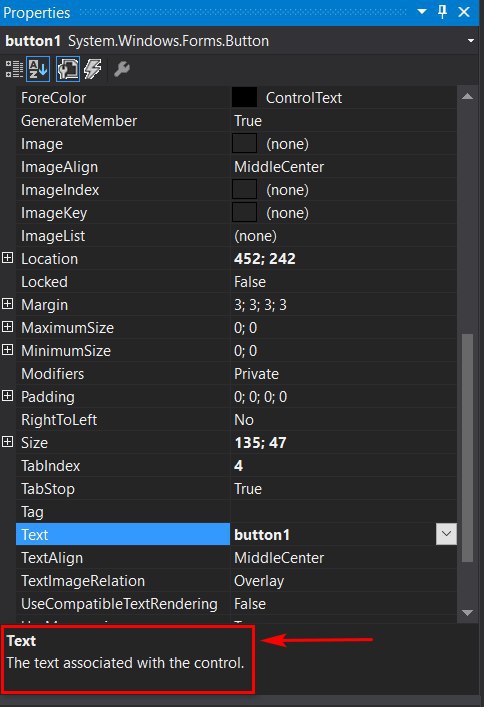
Task: Close the Properties panel
Action: (x=464, y=12)
